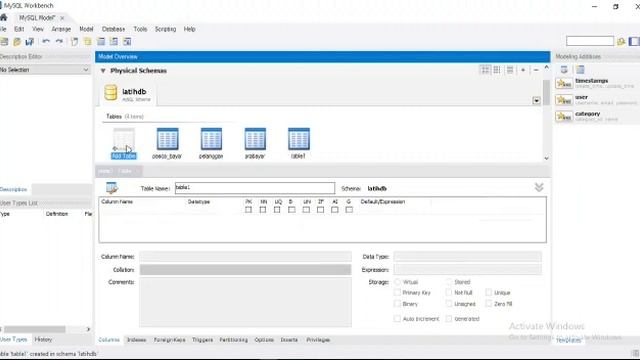Viewport: 640px width, 360px height.
Task: Check the NN box in the column grid
Action: pyautogui.click(x=262, y=210)
